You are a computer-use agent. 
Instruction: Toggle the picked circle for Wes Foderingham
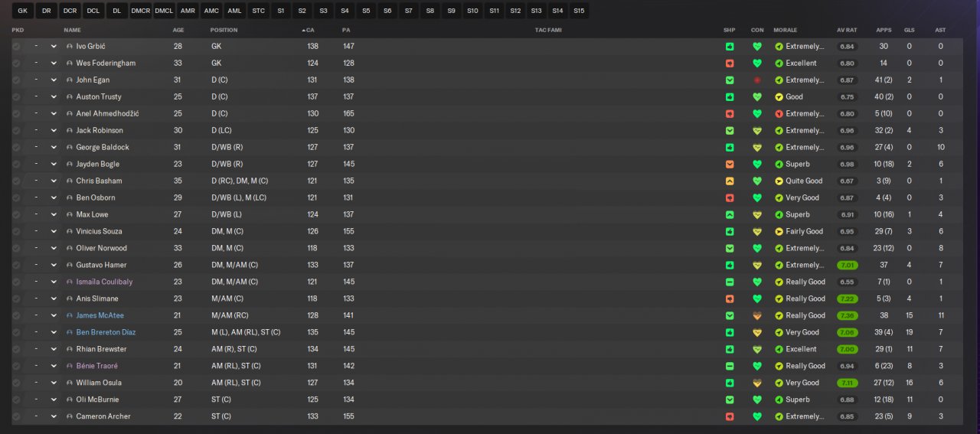16,64
